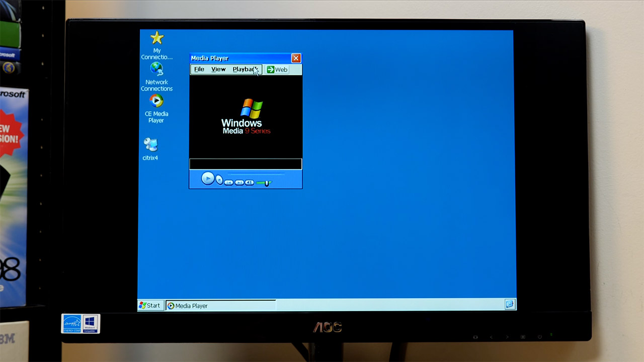
Task: Launch CE Media Player from desktop
Action: (156, 108)
